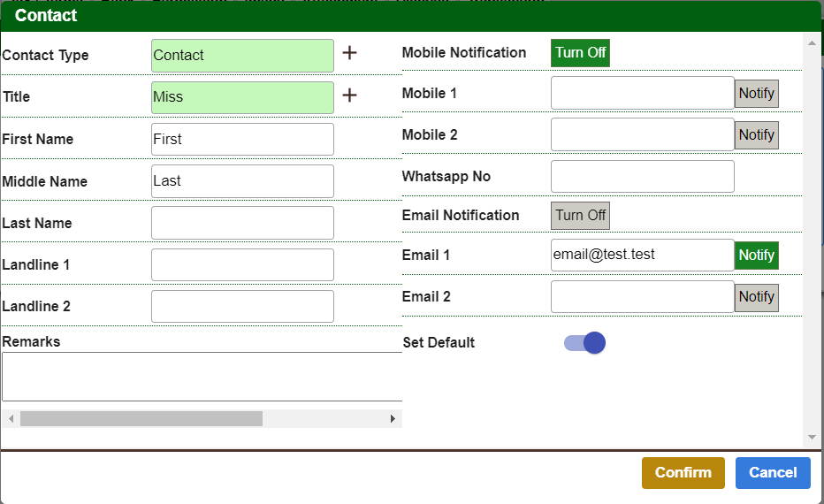The image size is (824, 504).
Task: Click the right arrow of horizontal scrollbar
Action: point(393,418)
